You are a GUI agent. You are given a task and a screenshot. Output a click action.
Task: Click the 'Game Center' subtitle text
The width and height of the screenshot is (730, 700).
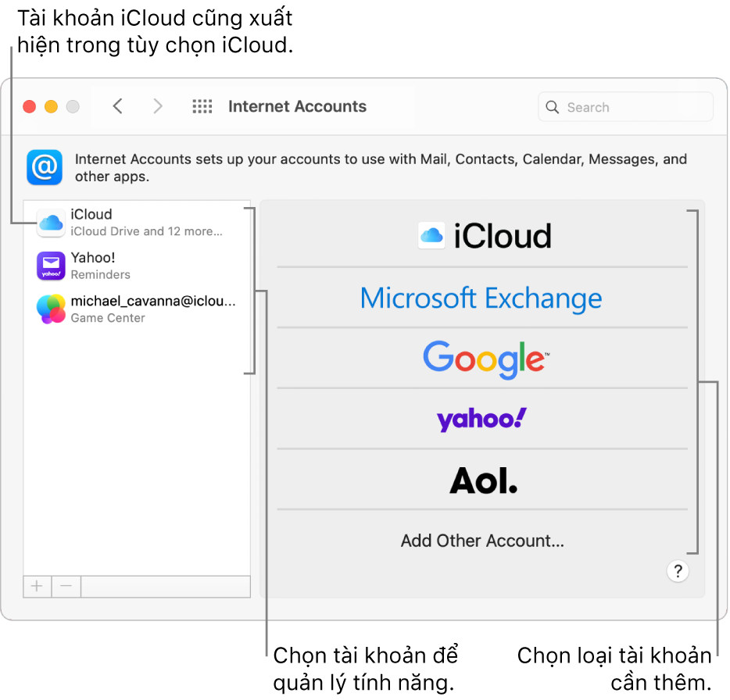[108, 318]
